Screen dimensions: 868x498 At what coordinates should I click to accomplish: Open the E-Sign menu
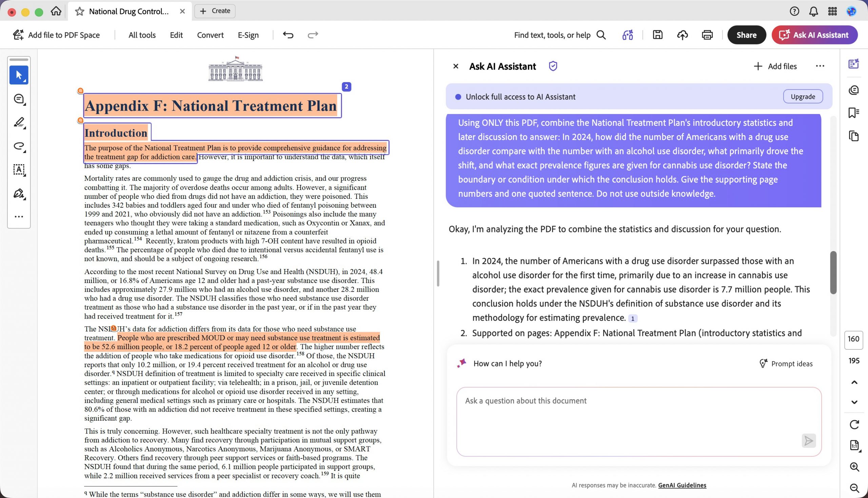(x=248, y=35)
